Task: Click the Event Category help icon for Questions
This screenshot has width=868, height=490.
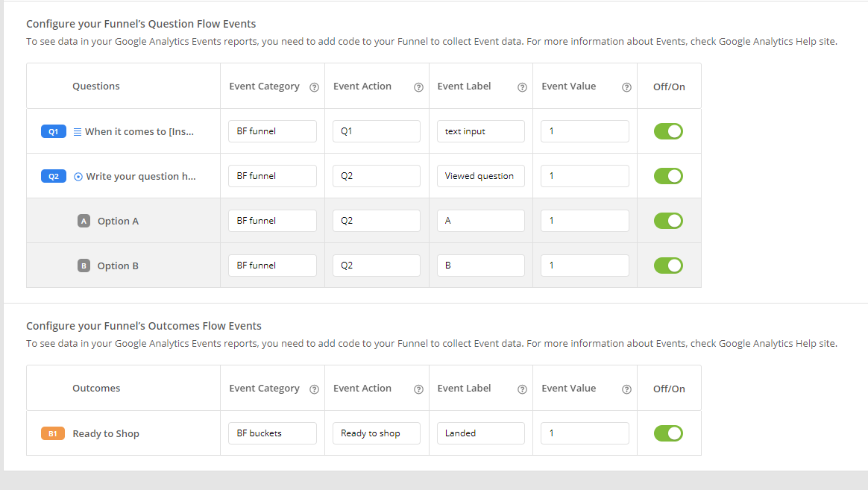Action: pyautogui.click(x=314, y=87)
